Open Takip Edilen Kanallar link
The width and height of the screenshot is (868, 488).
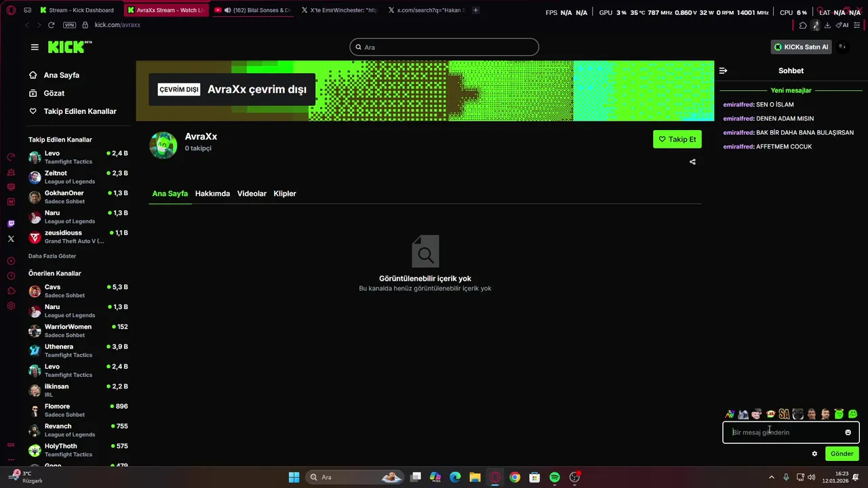pos(73,111)
